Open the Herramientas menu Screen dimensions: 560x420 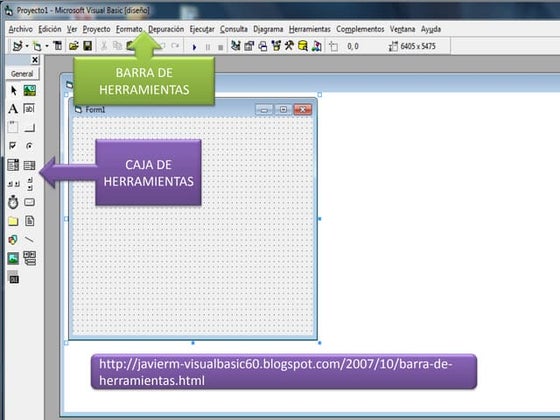pos(310,29)
